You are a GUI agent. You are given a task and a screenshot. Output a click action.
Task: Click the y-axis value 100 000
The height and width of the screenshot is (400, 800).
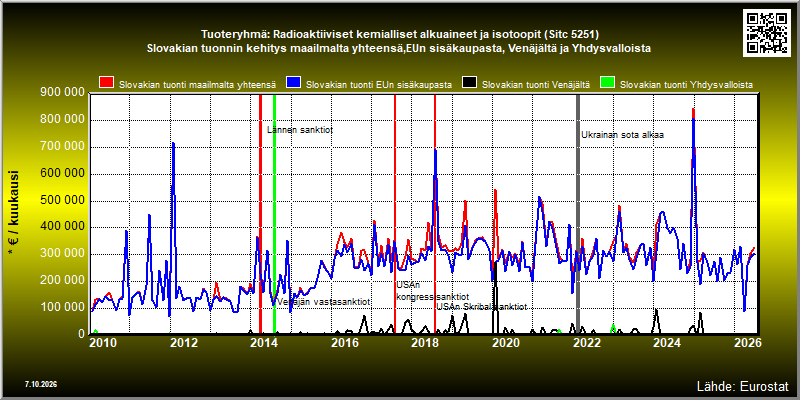click(62, 307)
